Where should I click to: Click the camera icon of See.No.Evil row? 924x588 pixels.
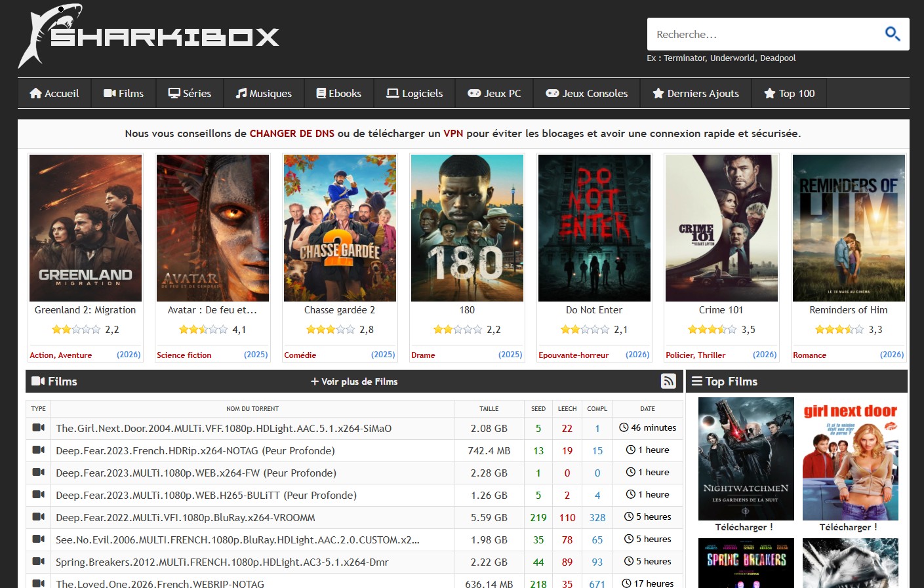[x=39, y=539]
